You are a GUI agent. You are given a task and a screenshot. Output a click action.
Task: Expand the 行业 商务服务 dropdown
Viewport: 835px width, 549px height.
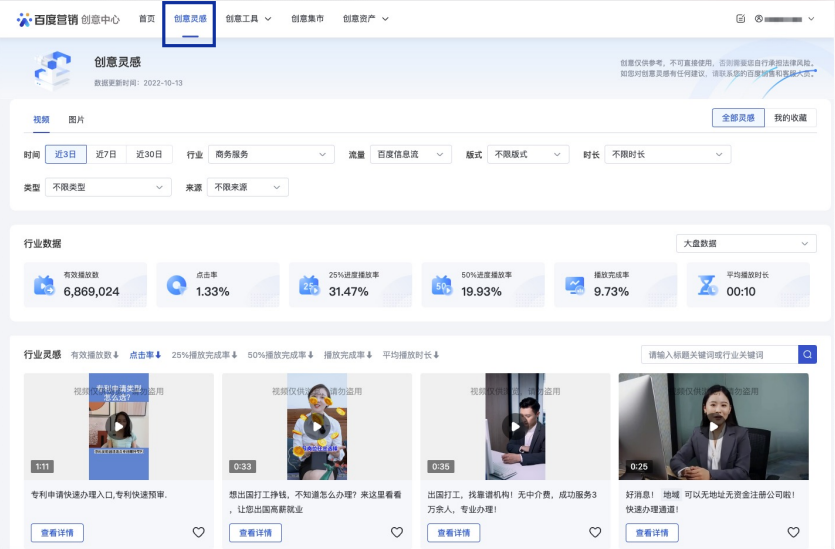click(271, 155)
